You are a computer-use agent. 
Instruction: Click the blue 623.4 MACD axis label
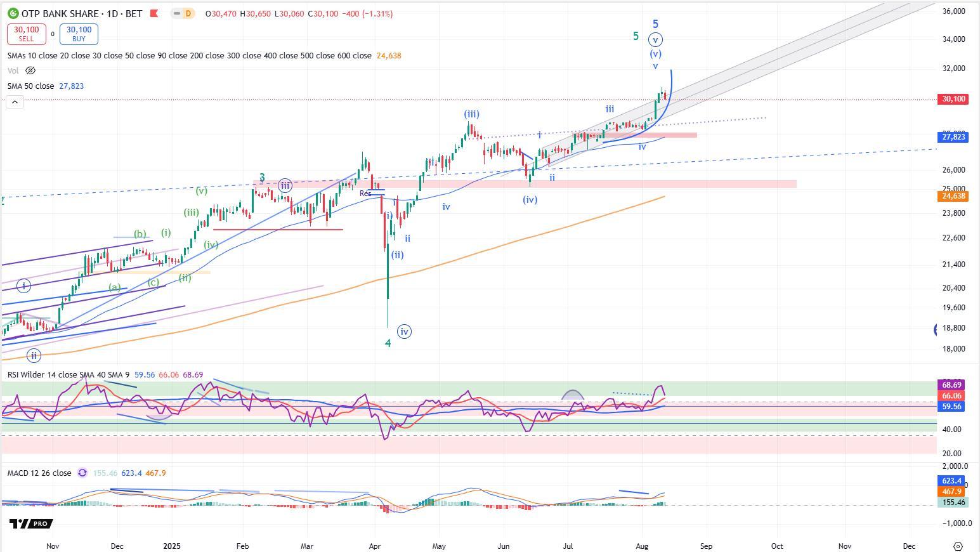951,481
